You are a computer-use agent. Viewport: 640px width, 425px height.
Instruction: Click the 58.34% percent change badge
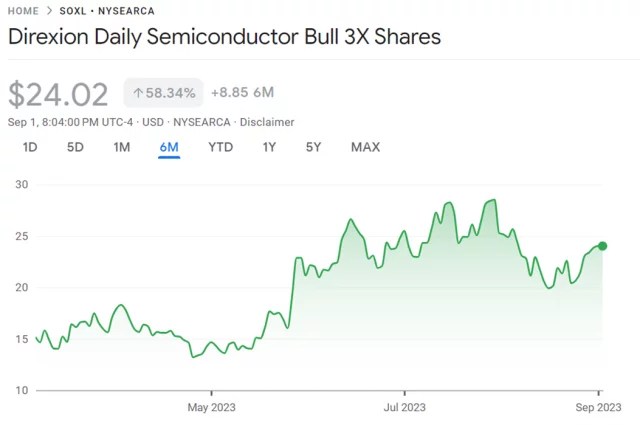click(163, 93)
